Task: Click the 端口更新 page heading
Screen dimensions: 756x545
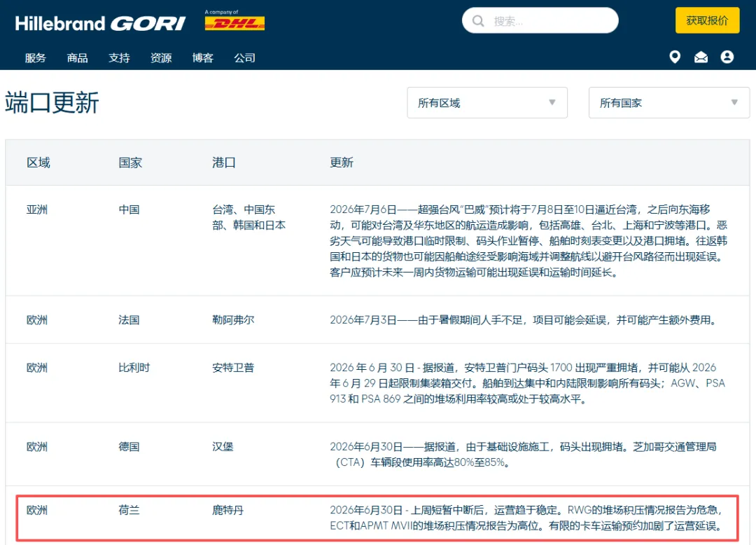Action: coord(52,103)
